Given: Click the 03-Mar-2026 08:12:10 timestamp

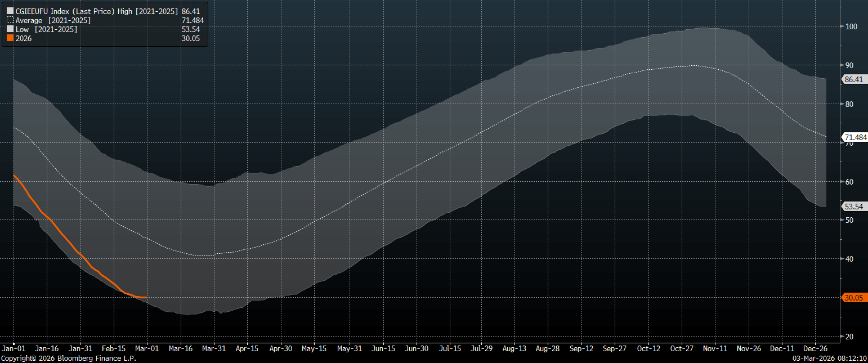Looking at the screenshot, I should [830, 358].
